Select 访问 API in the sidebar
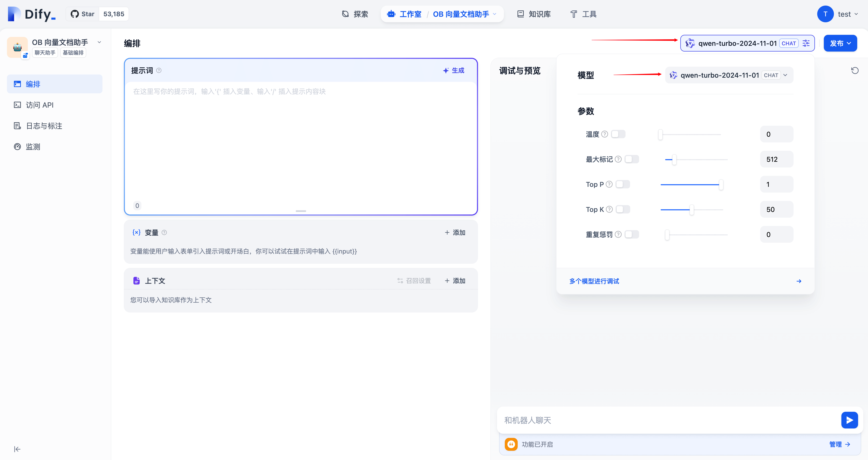868x460 pixels. 55,105
